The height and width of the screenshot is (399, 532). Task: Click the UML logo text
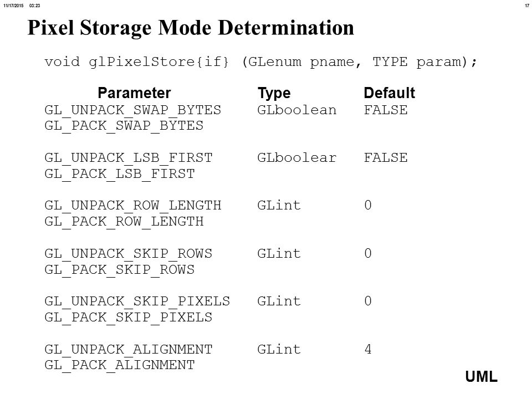[481, 377]
